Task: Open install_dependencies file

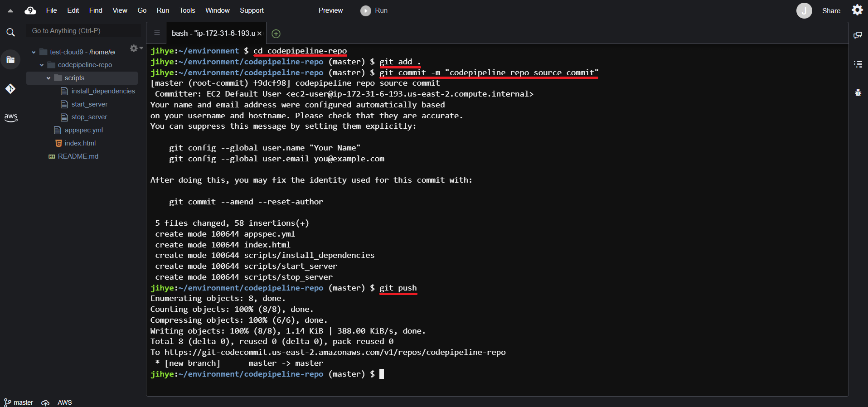Action: [103, 91]
